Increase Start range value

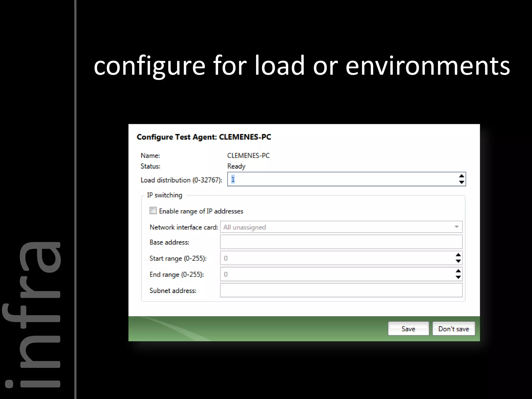click(458, 255)
